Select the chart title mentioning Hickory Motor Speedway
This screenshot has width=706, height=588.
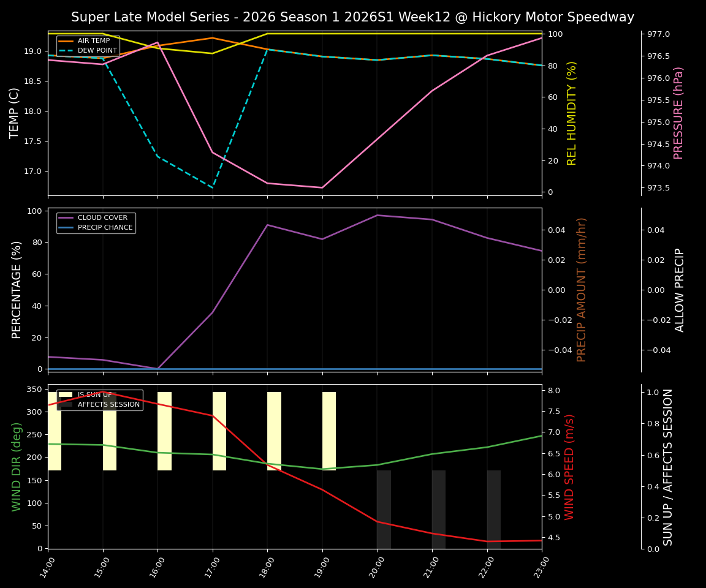click(x=352, y=17)
